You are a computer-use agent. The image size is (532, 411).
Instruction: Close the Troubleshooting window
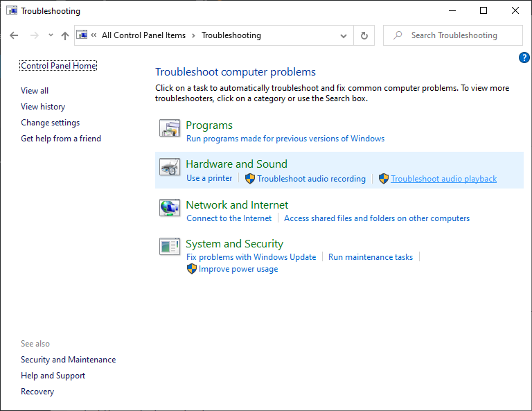tap(515, 10)
